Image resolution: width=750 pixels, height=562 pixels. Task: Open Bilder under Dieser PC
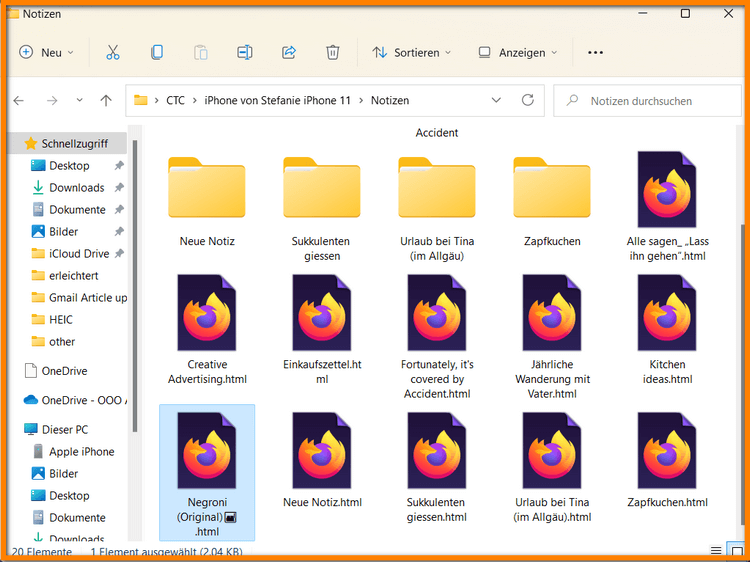pyautogui.click(x=64, y=474)
